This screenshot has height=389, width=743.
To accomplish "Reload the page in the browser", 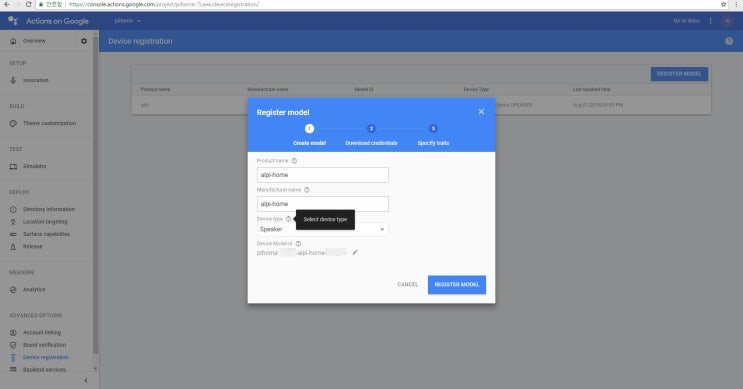I will click(x=28, y=4).
